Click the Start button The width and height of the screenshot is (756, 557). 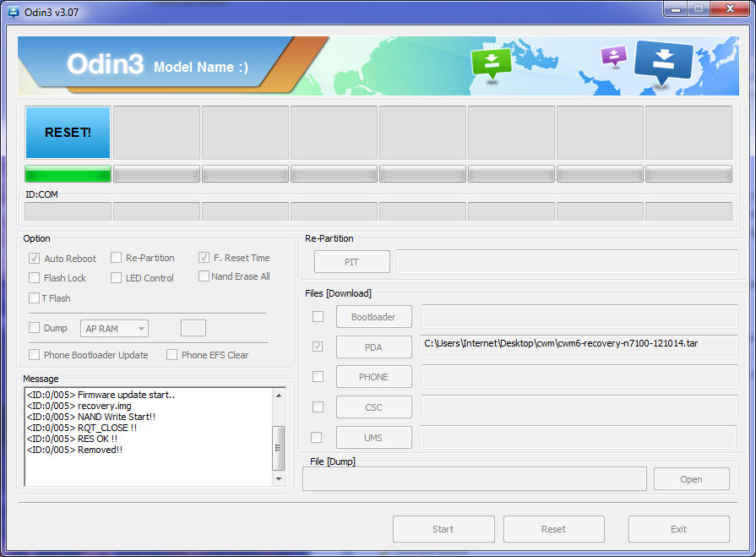[443, 529]
